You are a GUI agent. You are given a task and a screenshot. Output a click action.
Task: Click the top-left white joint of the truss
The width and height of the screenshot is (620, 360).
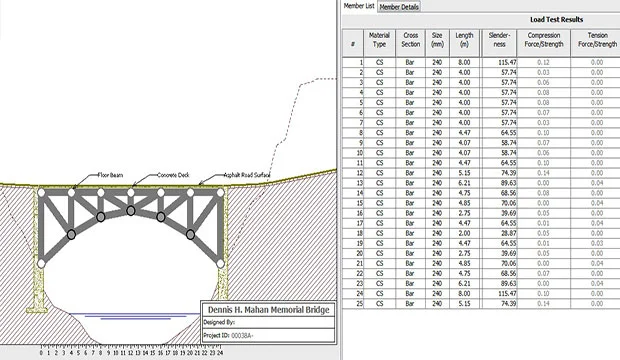click(41, 193)
